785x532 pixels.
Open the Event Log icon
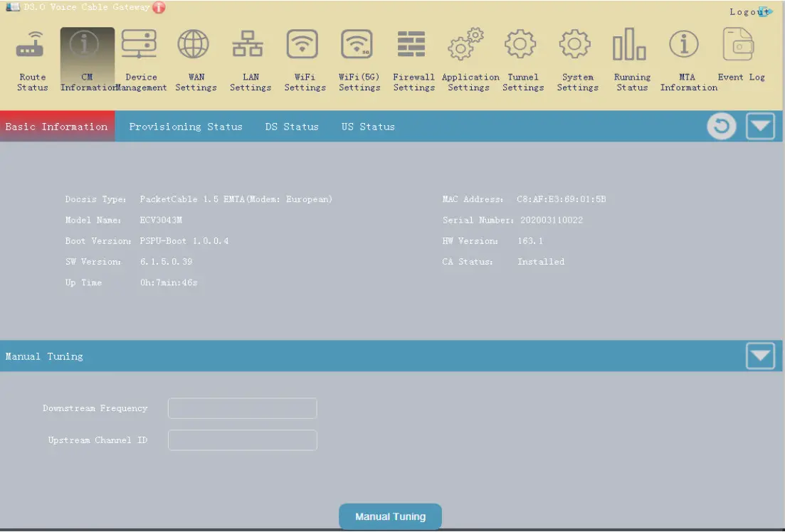739,44
